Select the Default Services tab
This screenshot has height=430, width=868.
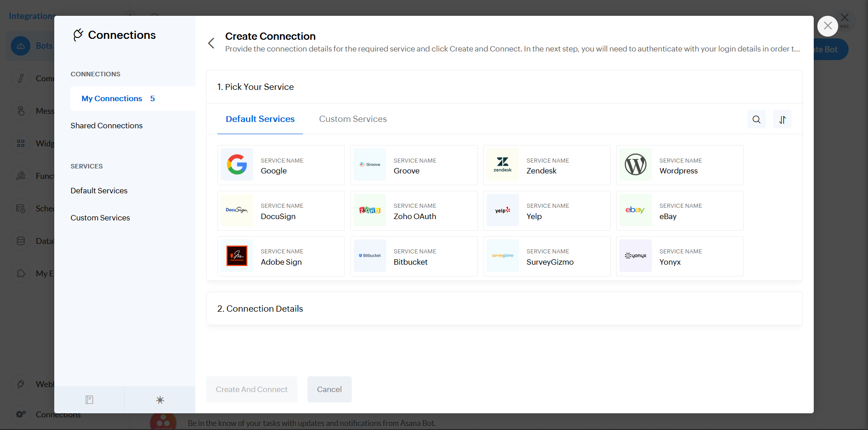coord(260,119)
